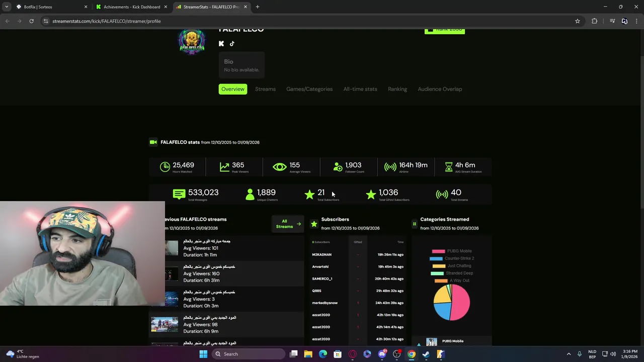Open the Ranking tab

click(397, 89)
